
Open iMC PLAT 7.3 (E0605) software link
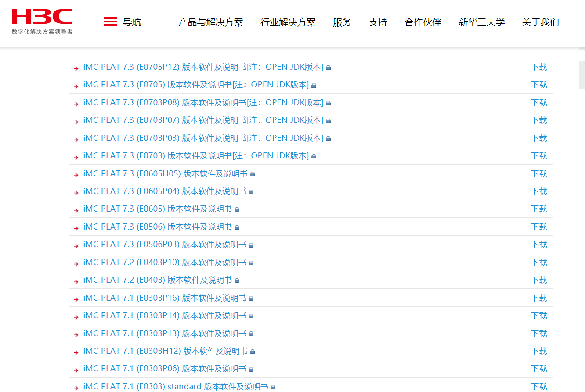coord(158,209)
